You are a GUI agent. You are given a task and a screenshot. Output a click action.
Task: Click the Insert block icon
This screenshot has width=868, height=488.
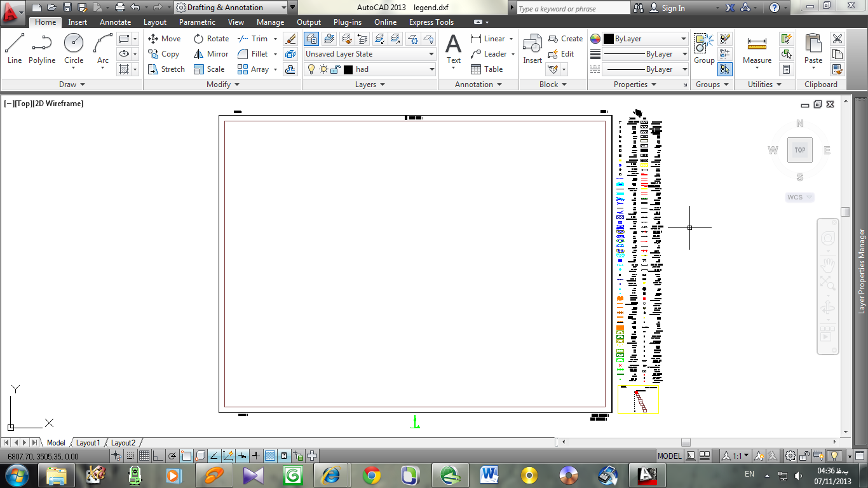tap(532, 50)
